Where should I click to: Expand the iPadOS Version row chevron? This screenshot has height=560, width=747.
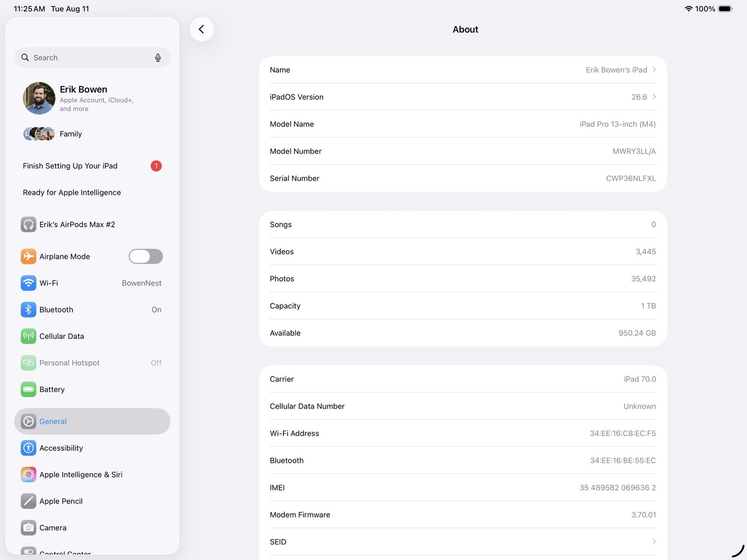click(x=654, y=97)
